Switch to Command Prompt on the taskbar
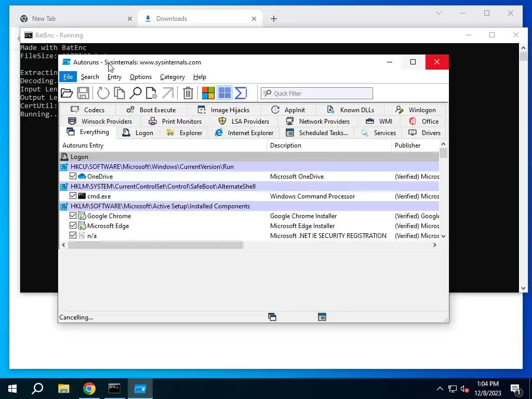 coord(114,389)
